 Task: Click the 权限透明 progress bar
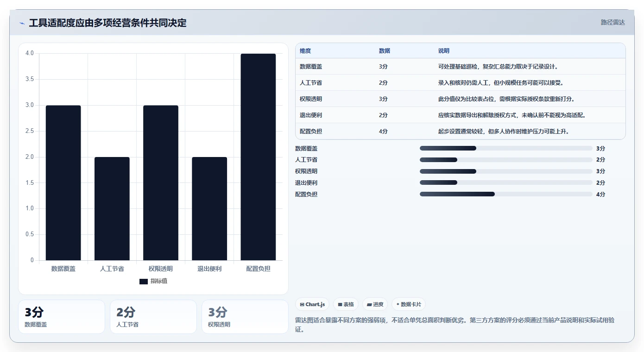click(506, 171)
